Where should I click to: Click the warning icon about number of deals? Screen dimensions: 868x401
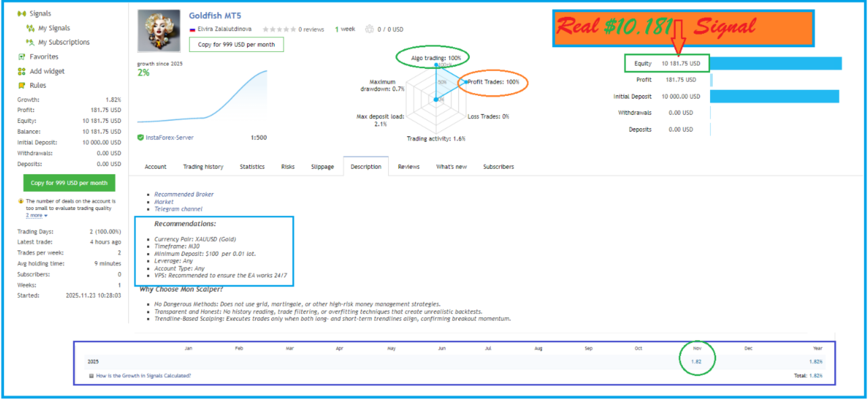(x=20, y=201)
